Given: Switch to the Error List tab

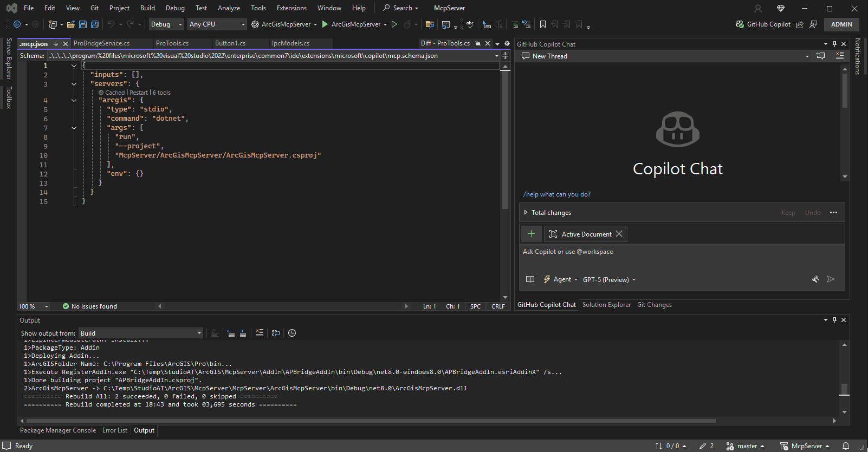Looking at the screenshot, I should (115, 430).
